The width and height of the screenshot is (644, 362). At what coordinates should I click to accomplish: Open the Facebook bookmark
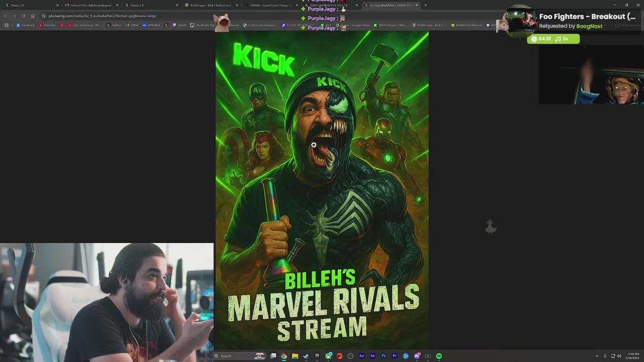click(25, 25)
